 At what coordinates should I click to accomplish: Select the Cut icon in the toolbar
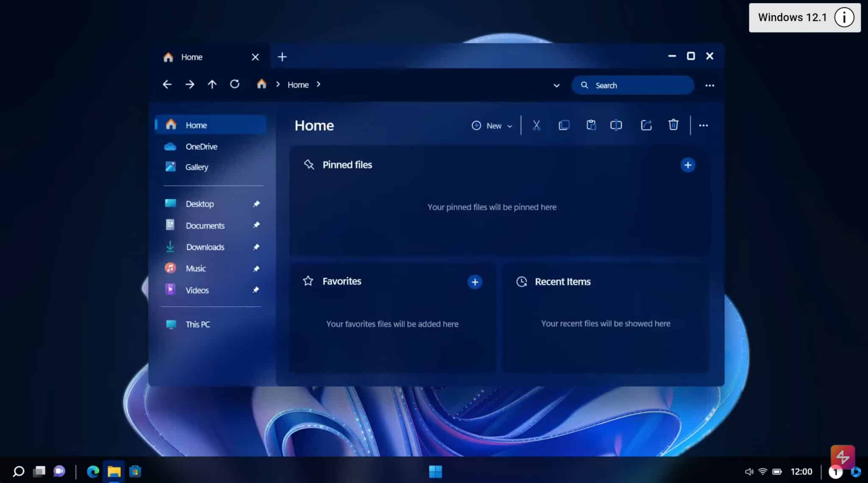pyautogui.click(x=536, y=125)
